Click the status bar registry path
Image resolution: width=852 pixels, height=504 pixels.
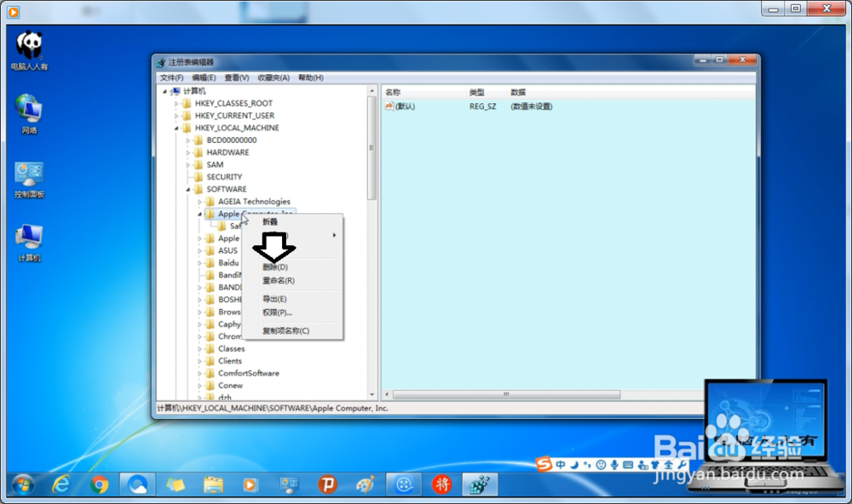tap(273, 408)
